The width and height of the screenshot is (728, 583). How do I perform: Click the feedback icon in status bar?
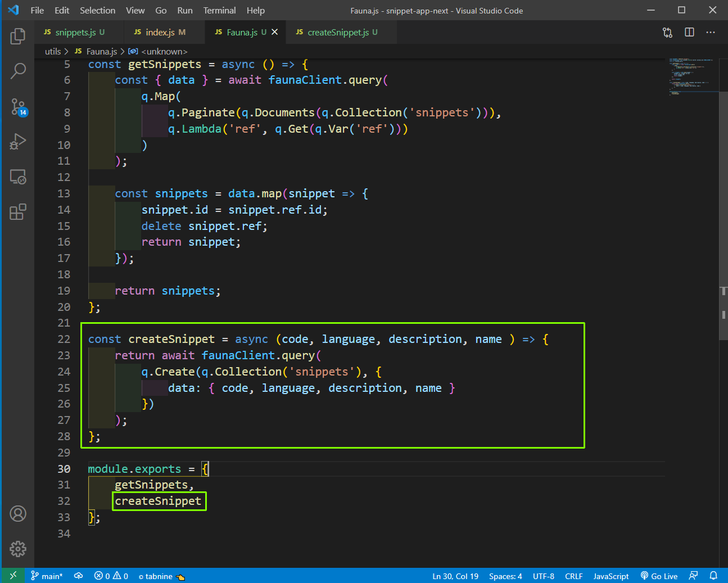tap(694, 576)
